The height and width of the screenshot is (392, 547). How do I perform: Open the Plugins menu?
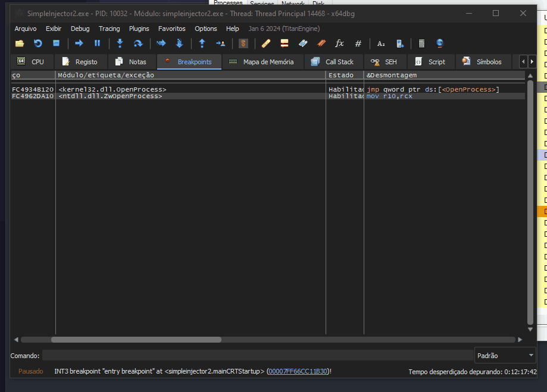tap(139, 29)
